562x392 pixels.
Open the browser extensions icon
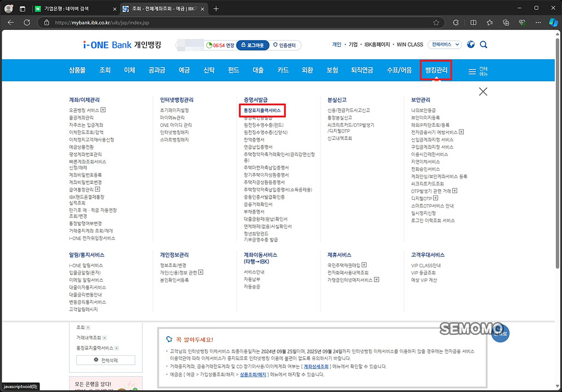point(456,23)
